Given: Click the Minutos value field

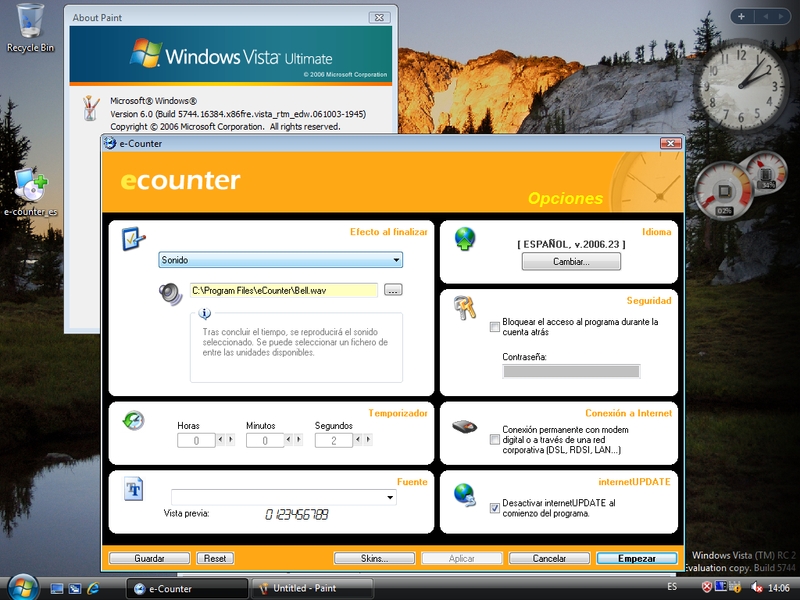Looking at the screenshot, I should (x=265, y=440).
